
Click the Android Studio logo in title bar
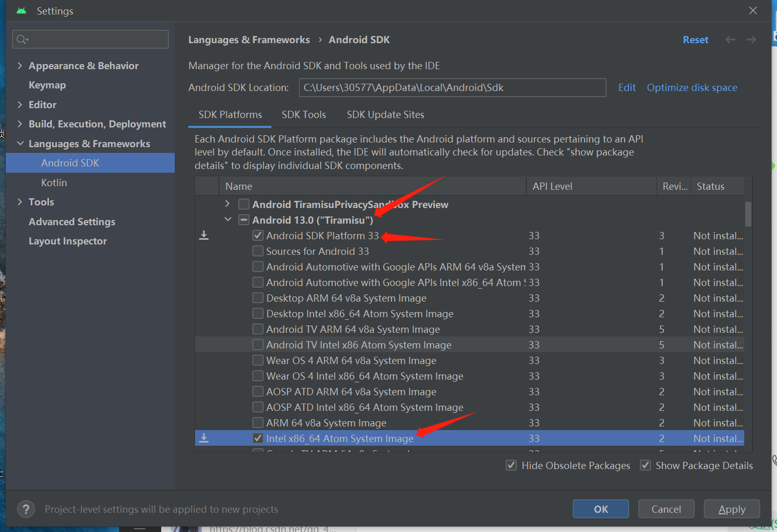[x=21, y=11]
